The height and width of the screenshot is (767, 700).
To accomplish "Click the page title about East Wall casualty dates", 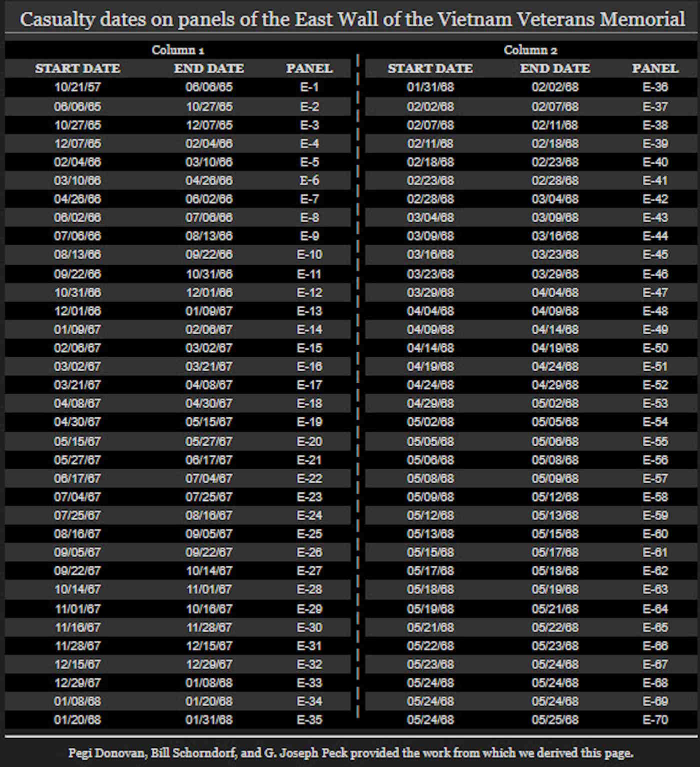I will tap(352, 20).
